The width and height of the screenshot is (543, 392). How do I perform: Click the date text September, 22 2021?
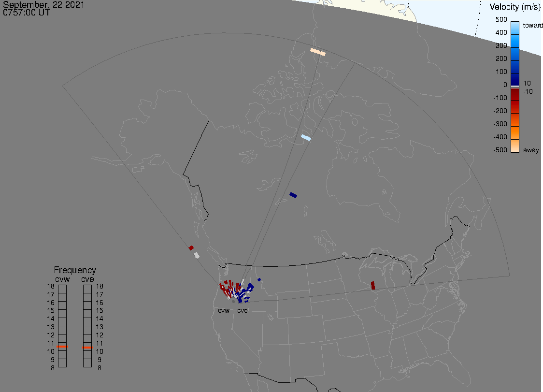click(x=43, y=4)
